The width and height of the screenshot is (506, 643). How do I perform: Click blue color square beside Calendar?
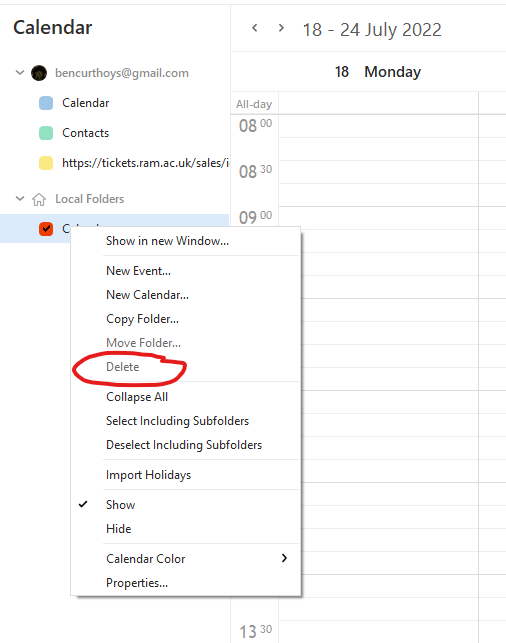(46, 103)
